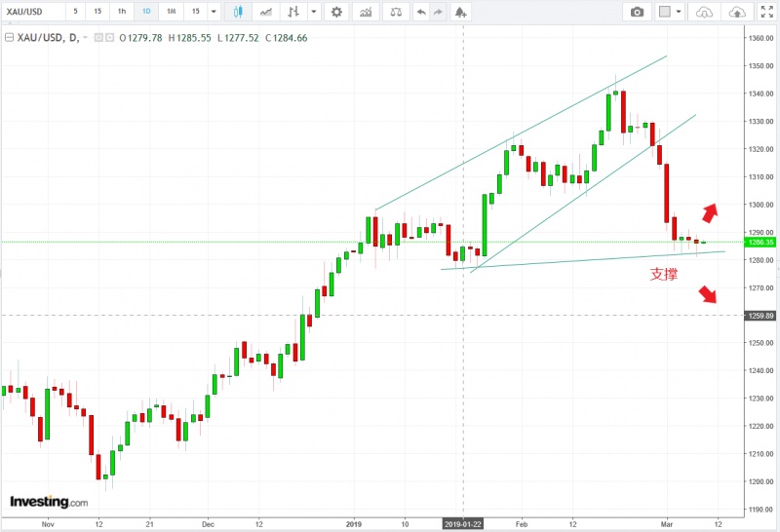Undo the last chart action
The image size is (780, 532).
tap(420, 12)
